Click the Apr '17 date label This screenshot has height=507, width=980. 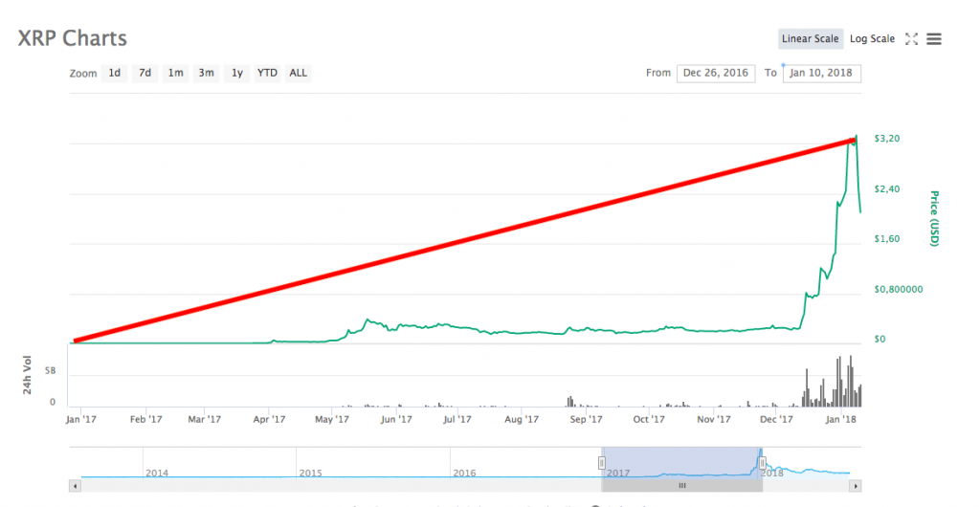(269, 420)
